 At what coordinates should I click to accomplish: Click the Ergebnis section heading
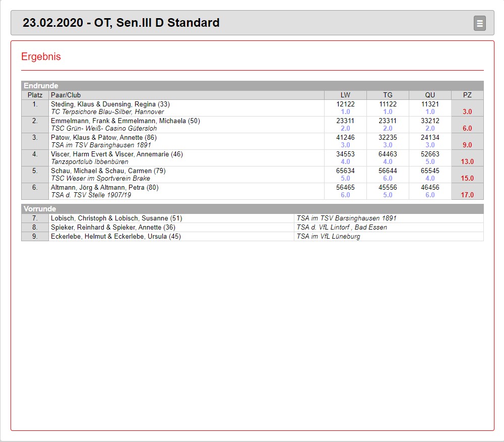(x=41, y=57)
